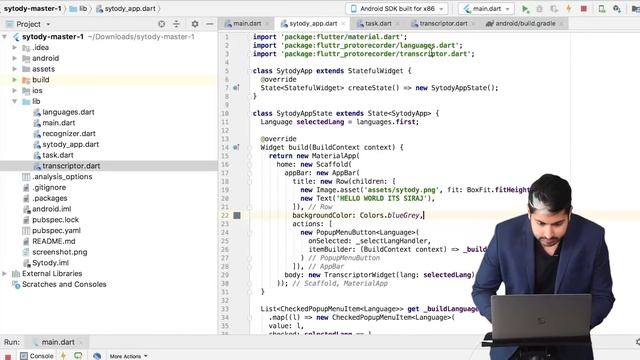
Task: Click the folder icon at top-right toolbar edge
Action: pyautogui.click(x=636, y=9)
